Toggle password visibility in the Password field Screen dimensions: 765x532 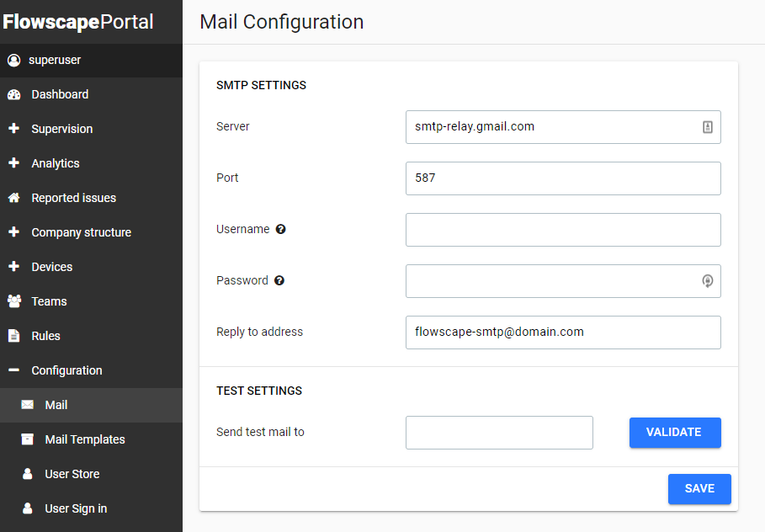[707, 281]
